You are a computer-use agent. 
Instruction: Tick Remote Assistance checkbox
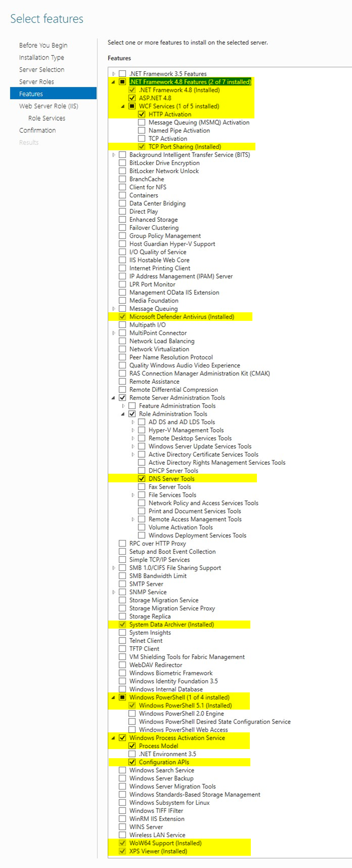tap(123, 382)
